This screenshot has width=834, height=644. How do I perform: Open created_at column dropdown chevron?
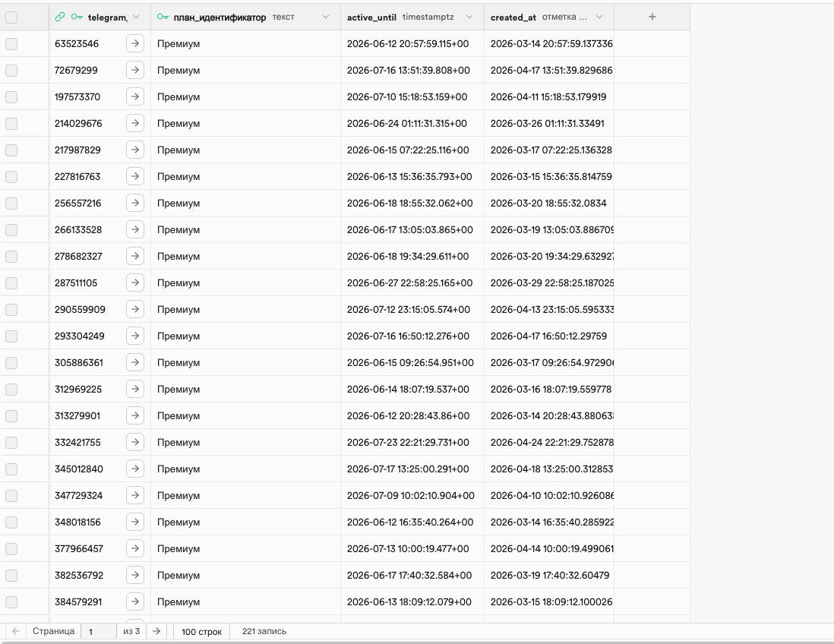(599, 17)
